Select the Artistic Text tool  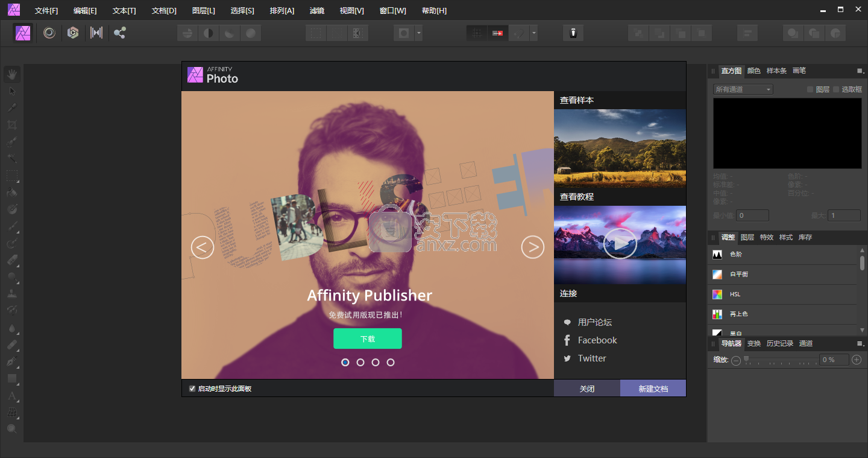pos(12,396)
